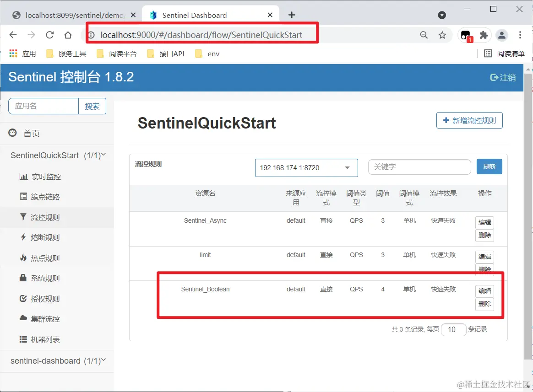The image size is (533, 392).
Task: Click the zoom magnifier icon in address bar
Action: (424, 35)
